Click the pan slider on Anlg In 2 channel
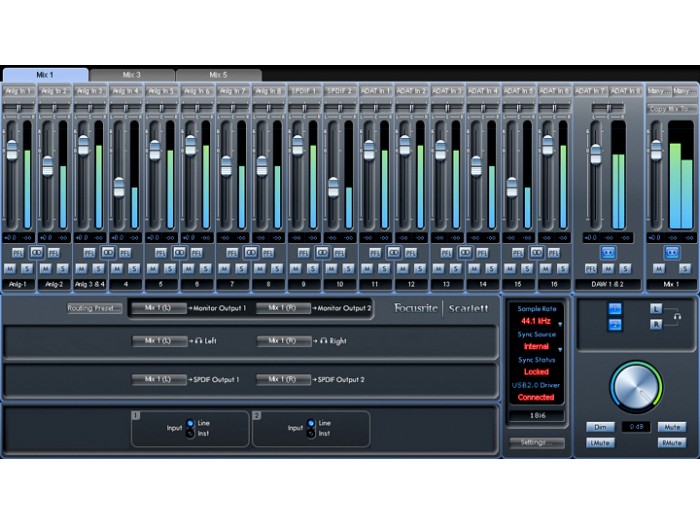Screen dimensions: 700x525 [x=54, y=108]
